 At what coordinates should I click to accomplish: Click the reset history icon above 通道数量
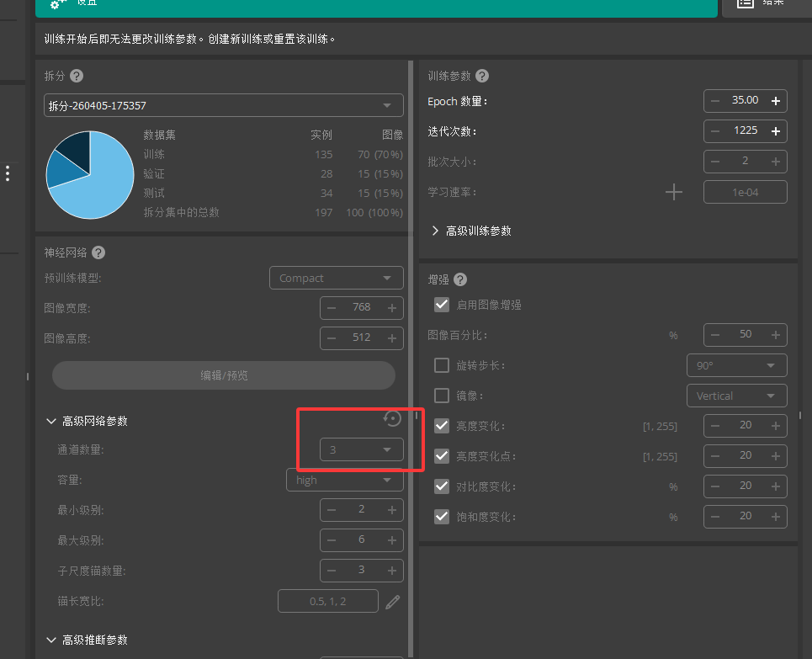click(391, 417)
